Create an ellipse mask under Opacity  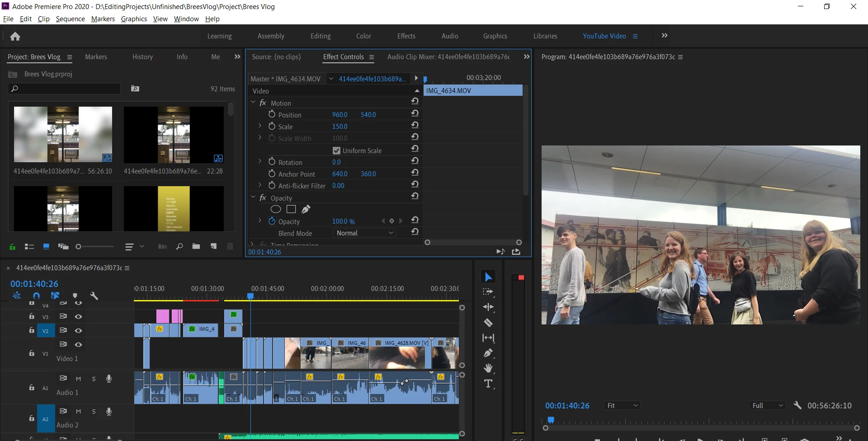276,209
